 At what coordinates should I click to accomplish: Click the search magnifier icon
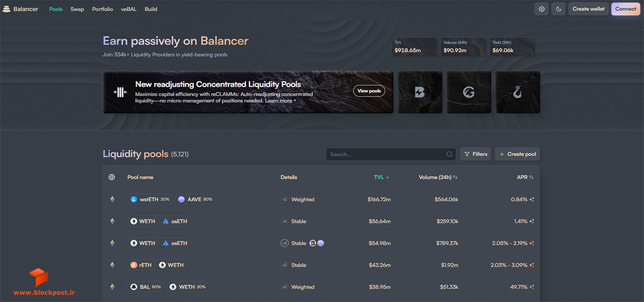449,155
